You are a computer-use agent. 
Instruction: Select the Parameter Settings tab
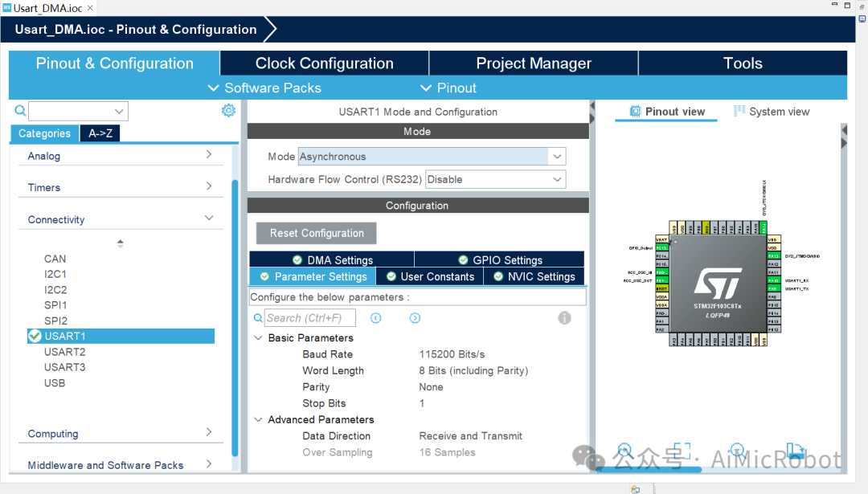click(313, 276)
